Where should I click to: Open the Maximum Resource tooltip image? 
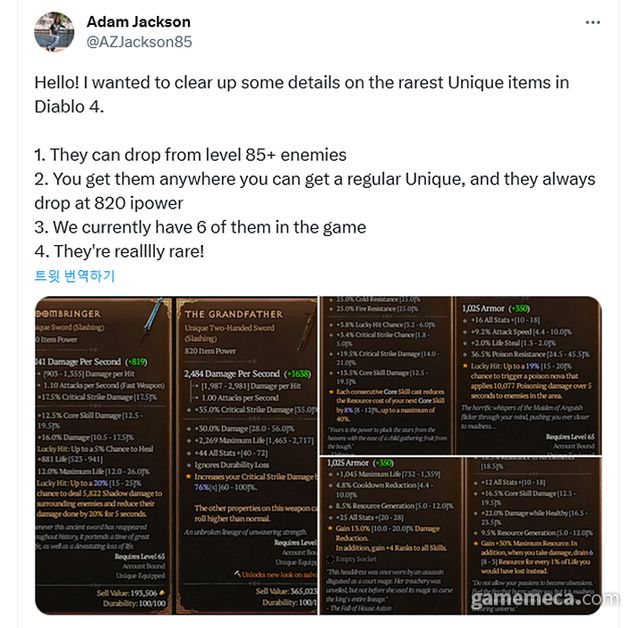(533, 536)
